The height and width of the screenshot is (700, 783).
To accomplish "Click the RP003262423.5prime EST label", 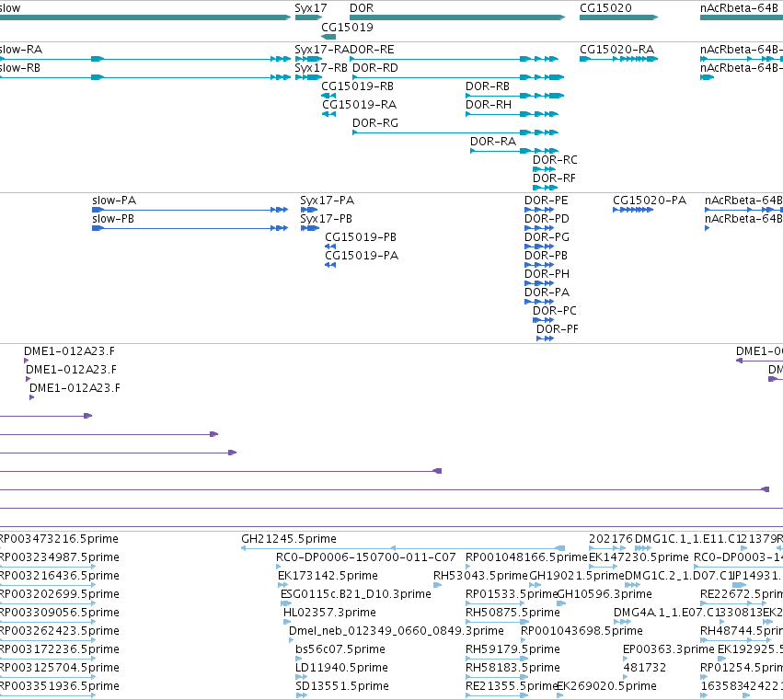I will point(60,631).
